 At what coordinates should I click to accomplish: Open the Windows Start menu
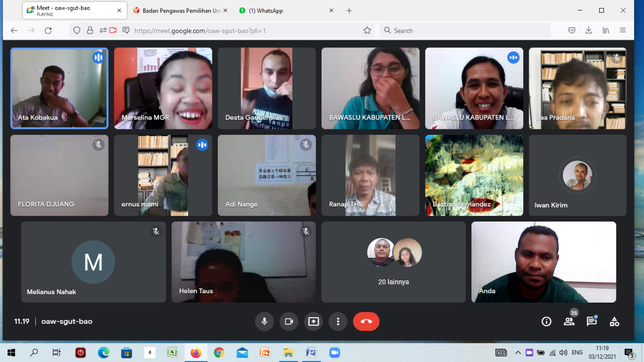(x=11, y=353)
